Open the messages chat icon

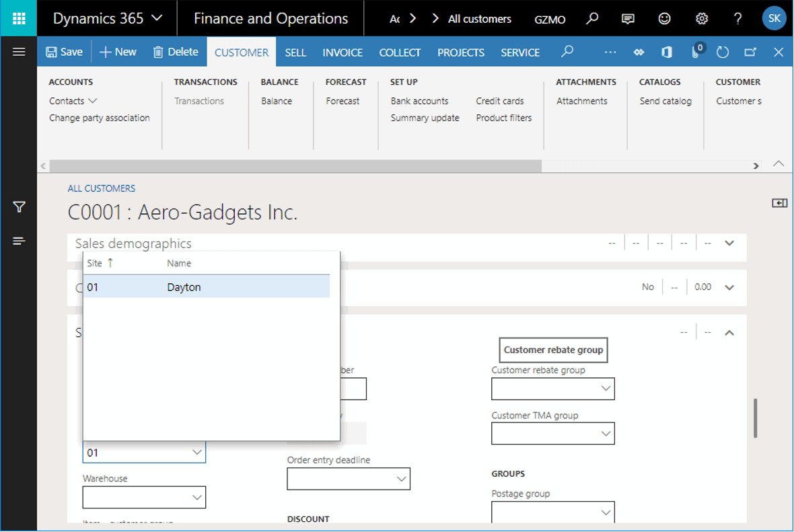(628, 19)
